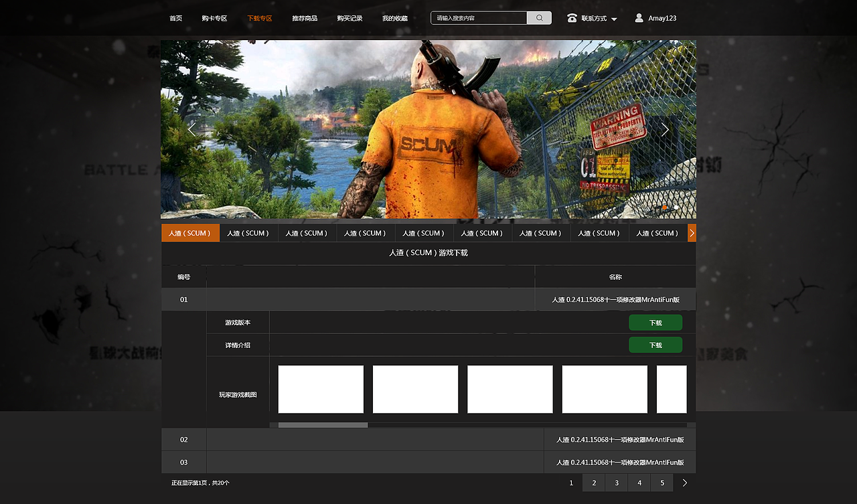Click the SCUM banner image
Viewport: 857px width, 504px height.
(428, 129)
